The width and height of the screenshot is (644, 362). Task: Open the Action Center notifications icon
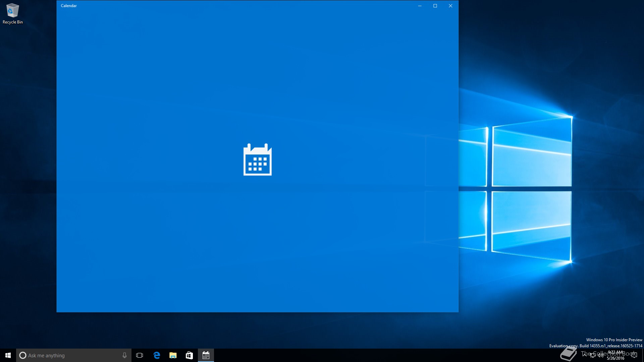(634, 355)
